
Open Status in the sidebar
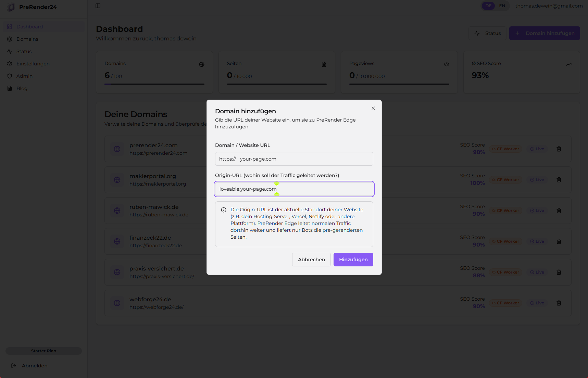43,51
